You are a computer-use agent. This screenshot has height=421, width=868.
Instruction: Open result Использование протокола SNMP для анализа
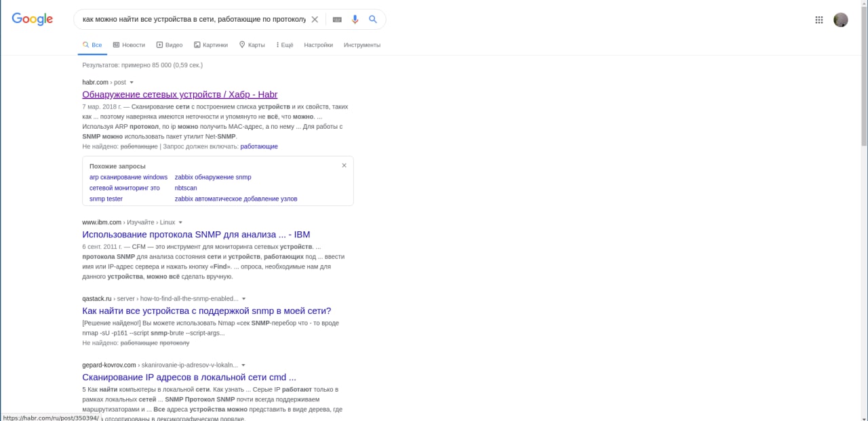click(196, 235)
